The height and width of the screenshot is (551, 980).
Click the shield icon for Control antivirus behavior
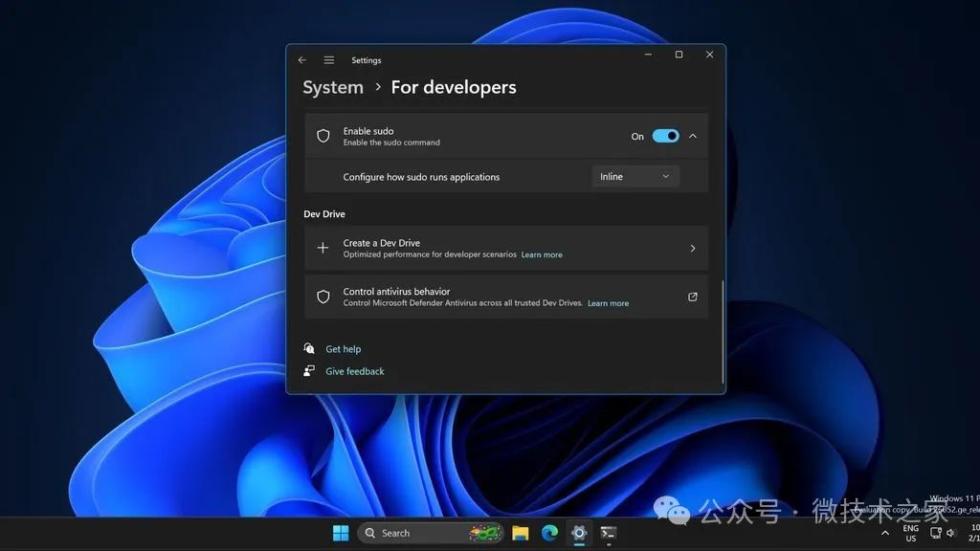point(323,297)
